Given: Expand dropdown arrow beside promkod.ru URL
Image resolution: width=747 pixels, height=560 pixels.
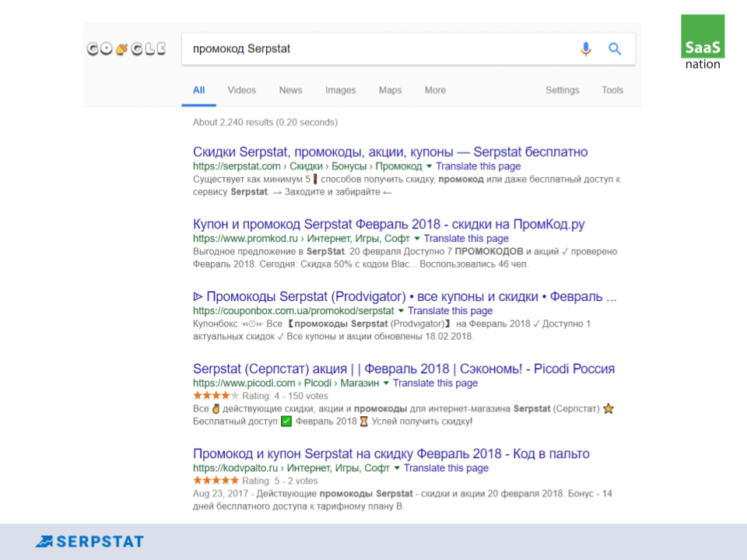Looking at the screenshot, I should 417,239.
